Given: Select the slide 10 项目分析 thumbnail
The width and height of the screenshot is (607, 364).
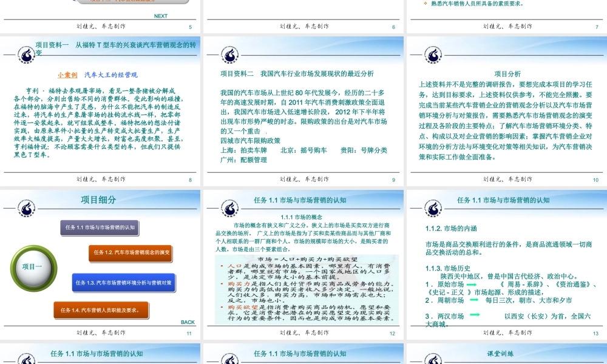Looking at the screenshot, I should coord(507,111).
